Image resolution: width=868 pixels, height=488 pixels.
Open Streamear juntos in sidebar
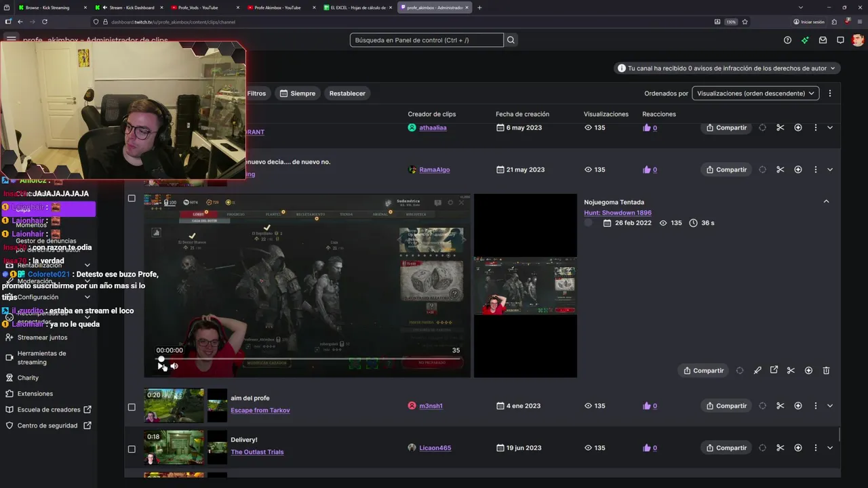pos(42,338)
